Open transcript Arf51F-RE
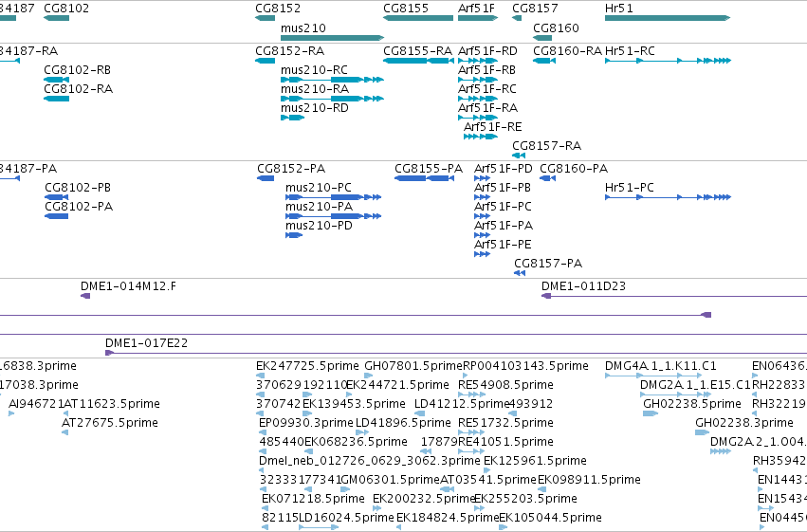The image size is (807, 532). (481, 137)
